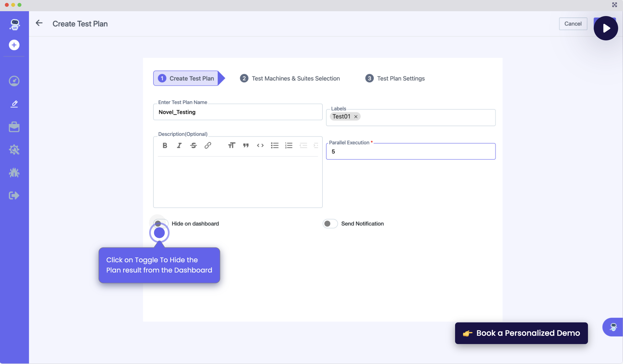The image size is (623, 364).
Task: Open the dashboard gauge sidebar icon
Action: [14, 81]
